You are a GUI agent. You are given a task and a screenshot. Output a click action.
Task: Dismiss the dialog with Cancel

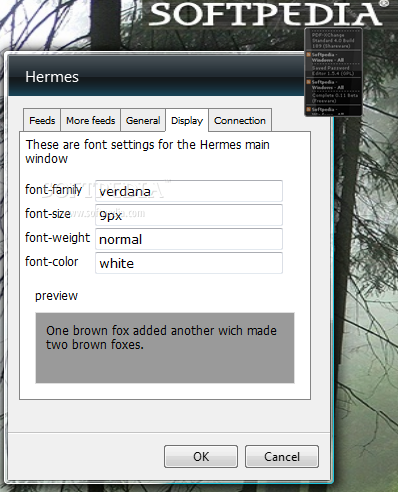pyautogui.click(x=282, y=456)
